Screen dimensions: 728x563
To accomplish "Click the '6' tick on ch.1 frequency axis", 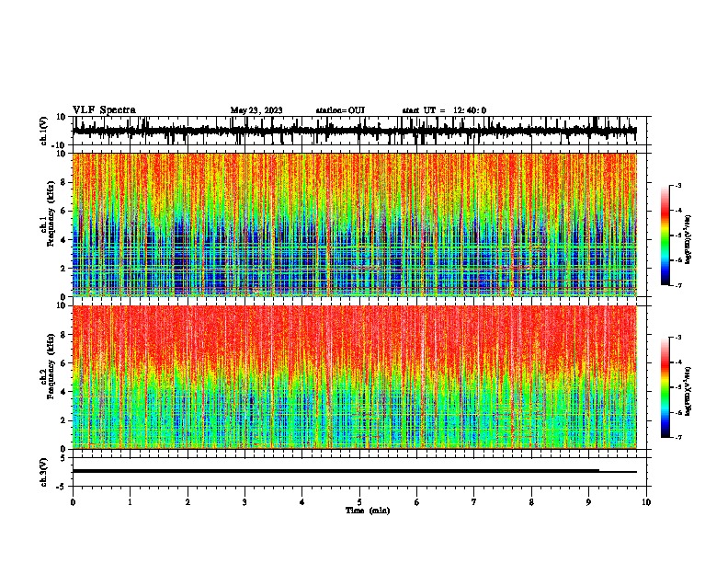I will click(65, 211).
